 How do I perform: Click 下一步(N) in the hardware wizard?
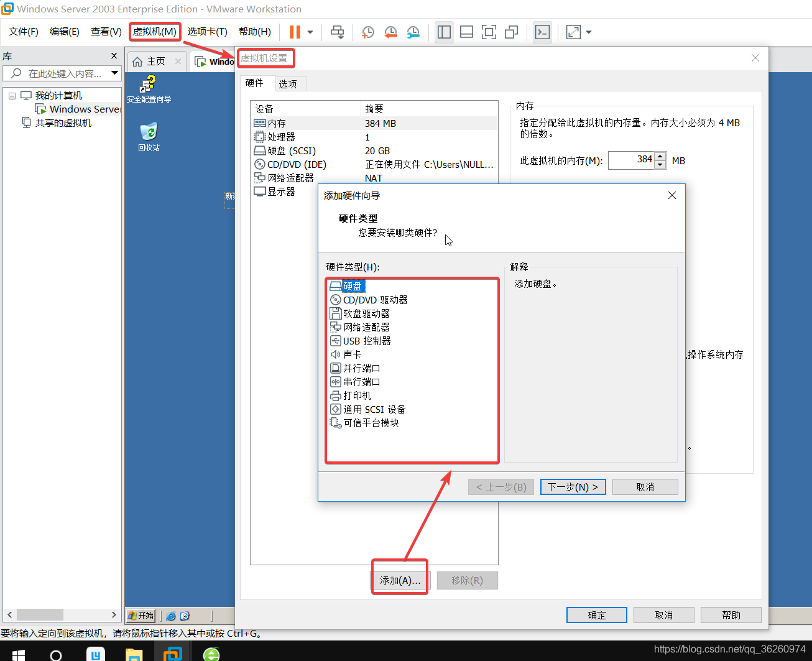[573, 487]
